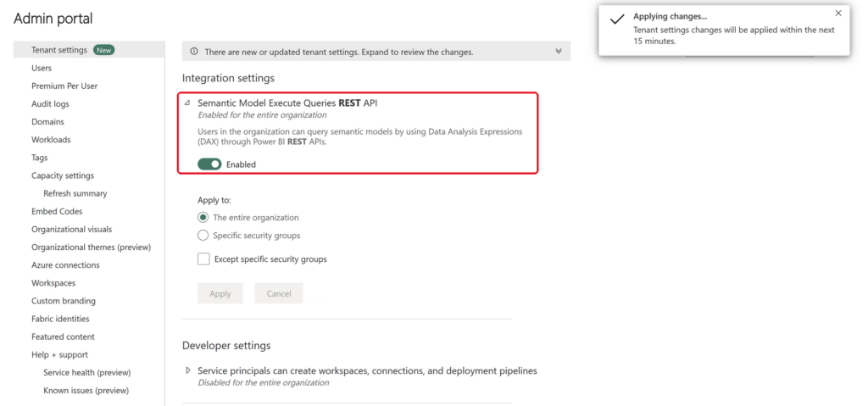
Task: Click the info icon in the settings banner
Action: tap(194, 52)
